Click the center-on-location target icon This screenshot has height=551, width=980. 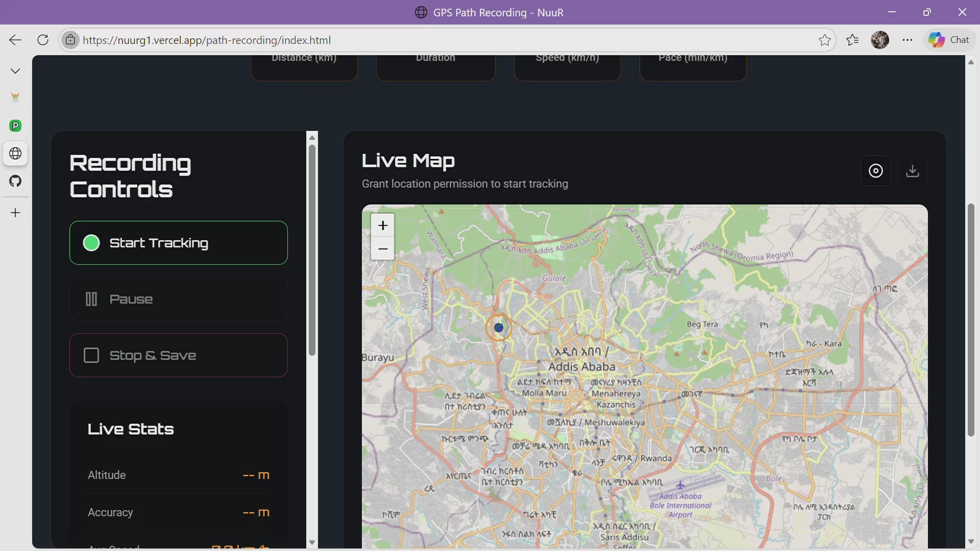(876, 171)
